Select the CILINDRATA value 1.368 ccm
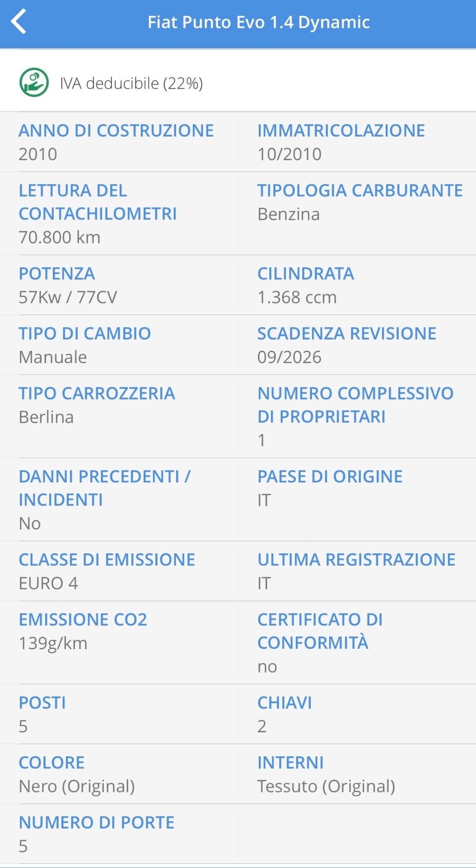Screen dimensions: 476x868 tap(297, 297)
